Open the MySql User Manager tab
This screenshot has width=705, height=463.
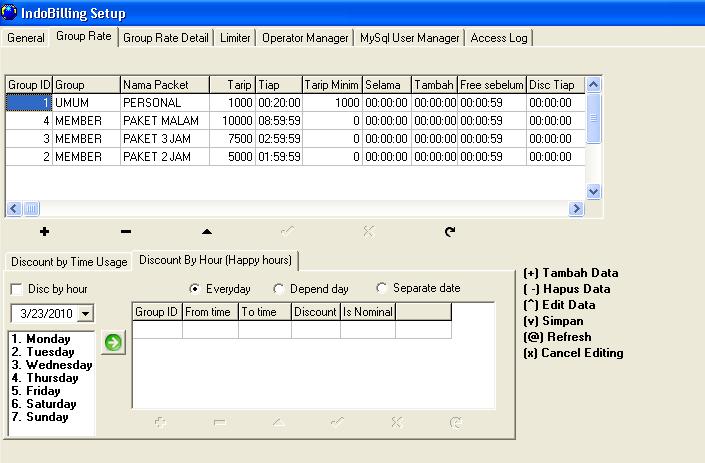click(x=410, y=38)
